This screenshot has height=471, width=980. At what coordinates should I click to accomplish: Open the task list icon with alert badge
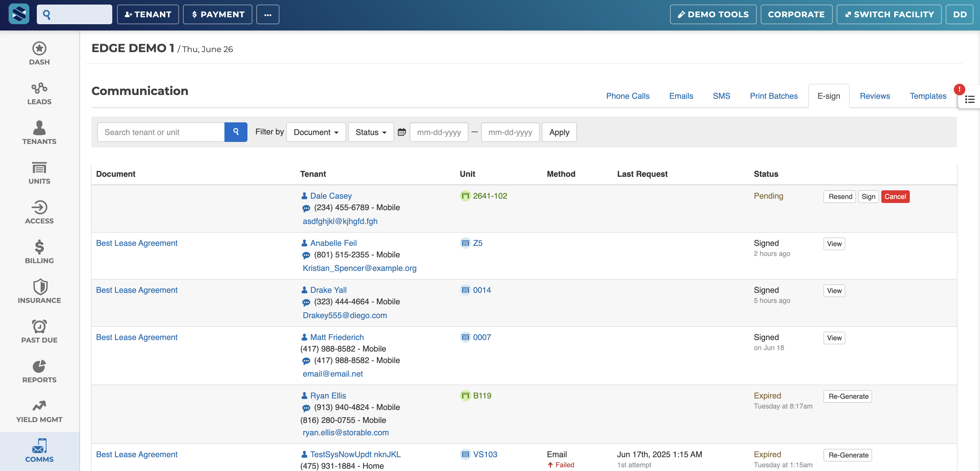coord(969,99)
